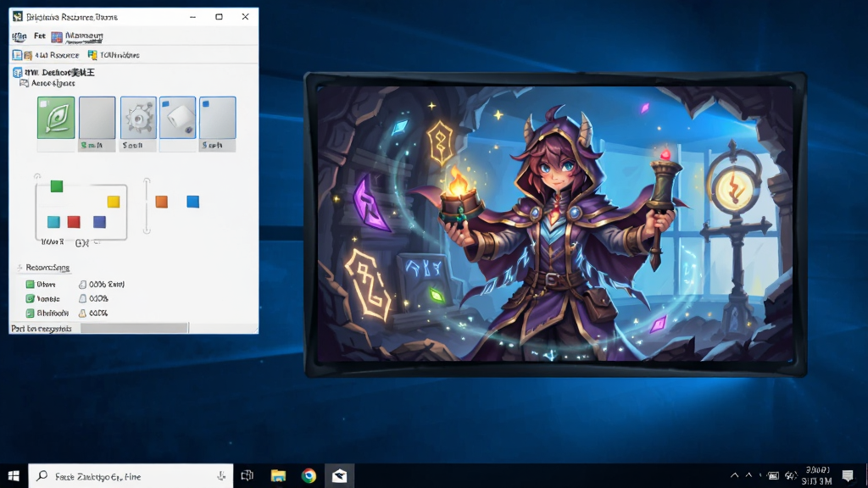The width and height of the screenshot is (868, 488).
Task: Click the yellow-green icon in the toolbar
Action: tap(92, 55)
